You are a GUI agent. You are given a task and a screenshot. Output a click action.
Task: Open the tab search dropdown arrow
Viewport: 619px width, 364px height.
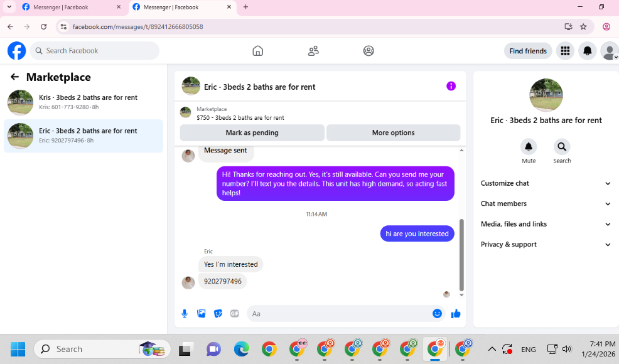tap(9, 7)
